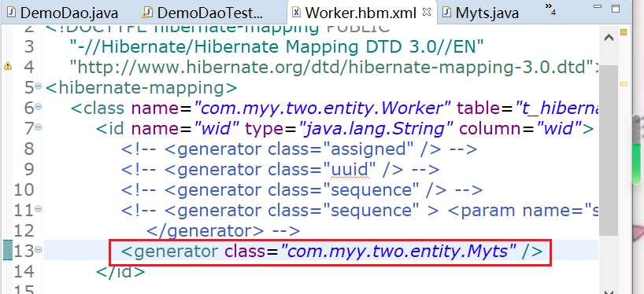Image resolution: width=644 pixels, height=294 pixels.
Task: Click the yellow warning square in overview ruler
Action: pyautogui.click(x=624, y=32)
